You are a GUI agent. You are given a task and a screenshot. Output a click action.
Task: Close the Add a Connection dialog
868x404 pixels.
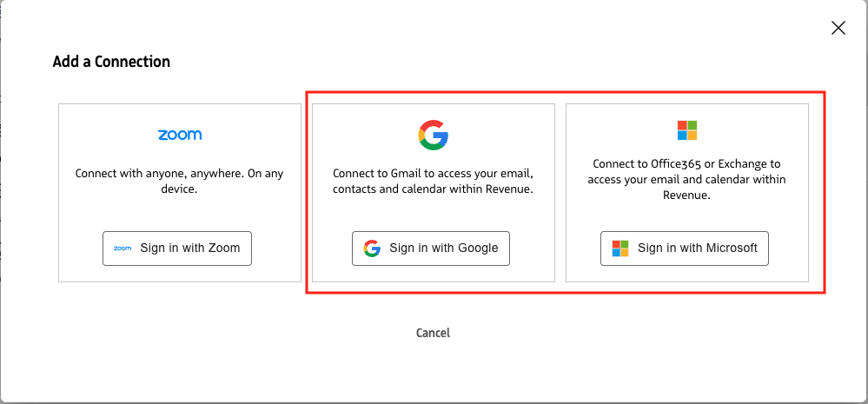pyautogui.click(x=838, y=28)
